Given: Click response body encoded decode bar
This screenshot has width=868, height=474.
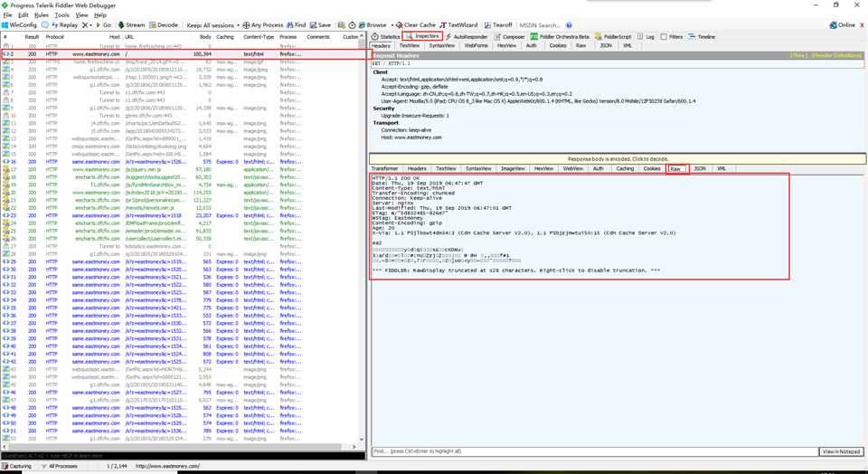Looking at the screenshot, I should pos(618,159).
